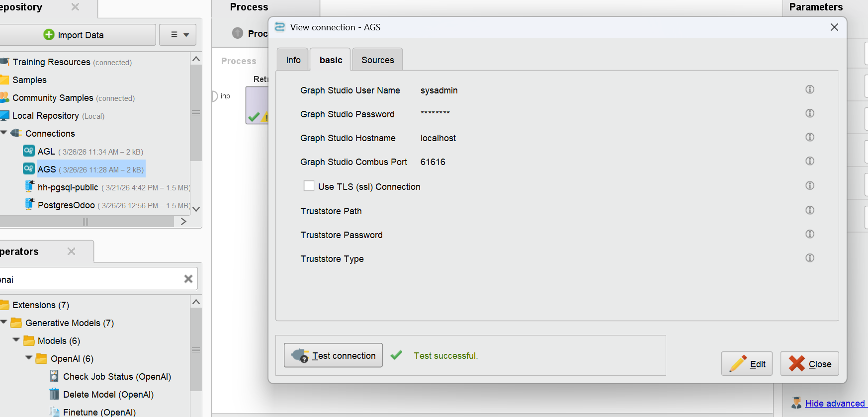The width and height of the screenshot is (868, 417).
Task: Click info icon for Use TLS Connection
Action: coord(810,185)
